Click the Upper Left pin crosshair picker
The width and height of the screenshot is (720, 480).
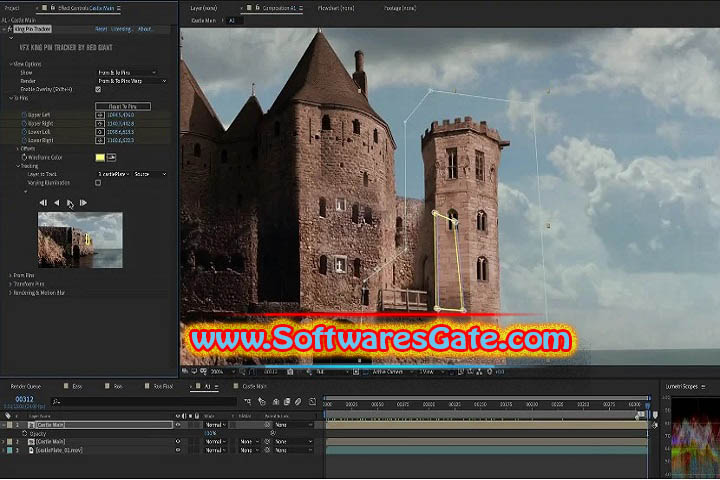(x=100, y=115)
